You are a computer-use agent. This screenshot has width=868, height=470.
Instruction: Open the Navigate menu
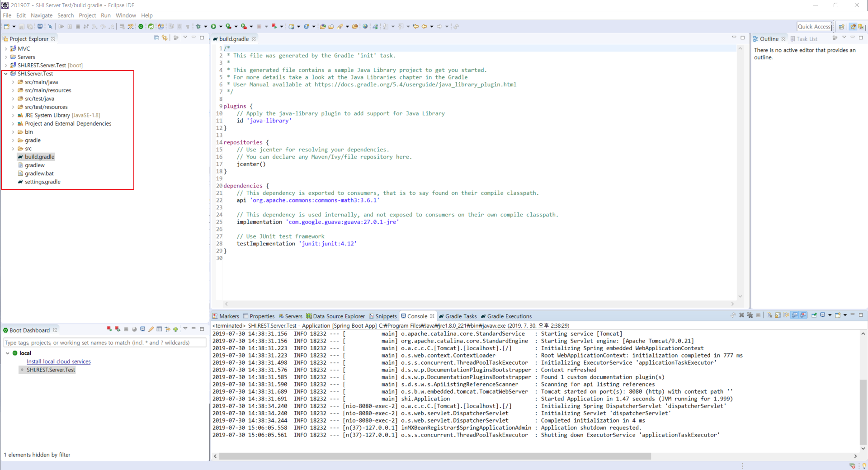42,15
